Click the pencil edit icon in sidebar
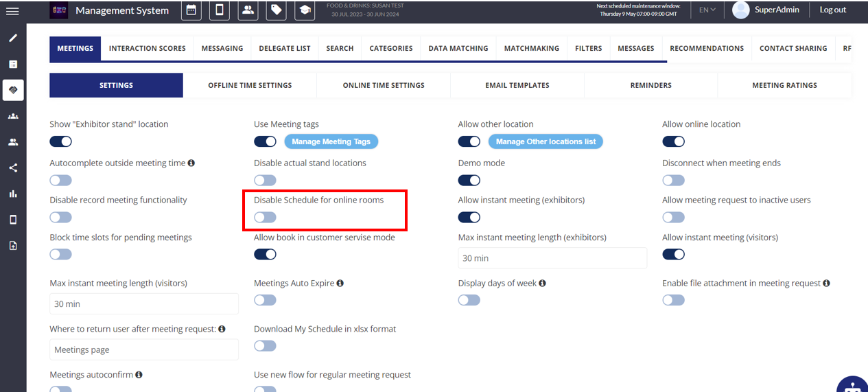Viewport: 868px width, 392px height. pos(13,38)
